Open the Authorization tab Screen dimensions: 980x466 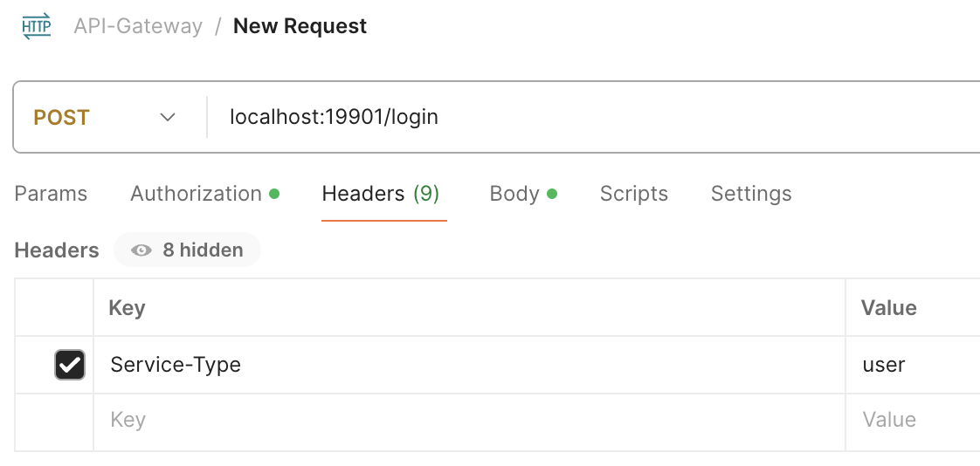click(197, 194)
